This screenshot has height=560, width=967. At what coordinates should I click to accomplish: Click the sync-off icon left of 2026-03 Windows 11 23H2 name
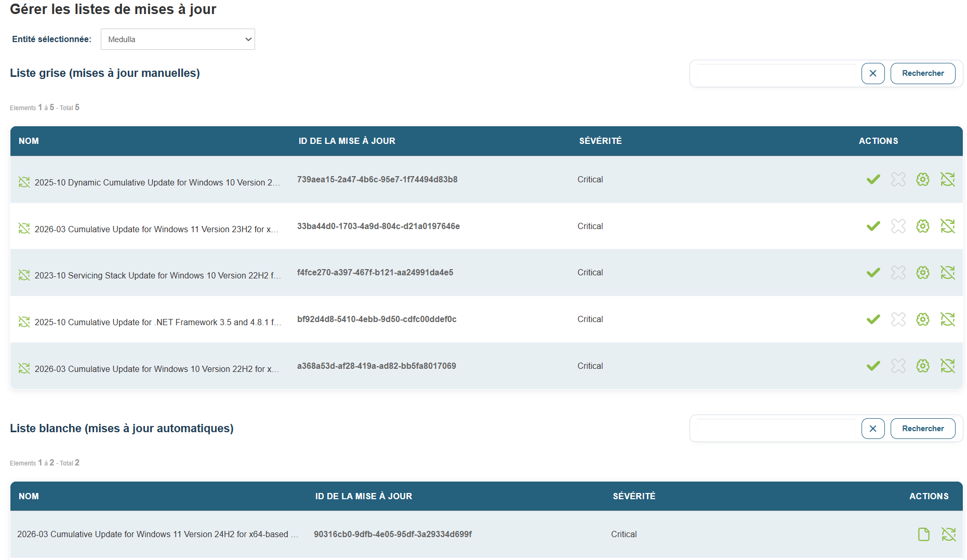pos(24,229)
